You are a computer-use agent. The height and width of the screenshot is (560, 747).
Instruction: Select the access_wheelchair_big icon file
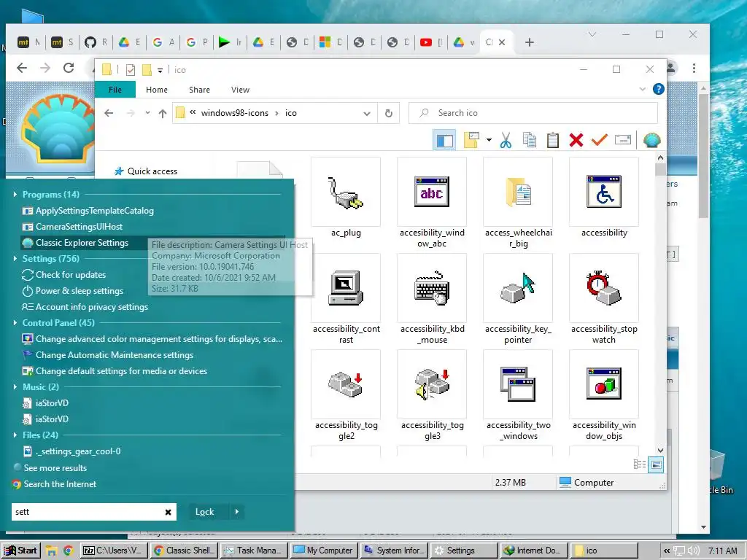tap(519, 203)
